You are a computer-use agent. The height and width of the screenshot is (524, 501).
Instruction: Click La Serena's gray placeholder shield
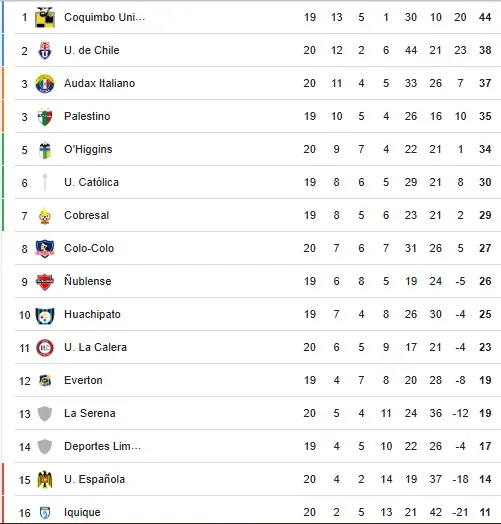pyautogui.click(x=45, y=414)
